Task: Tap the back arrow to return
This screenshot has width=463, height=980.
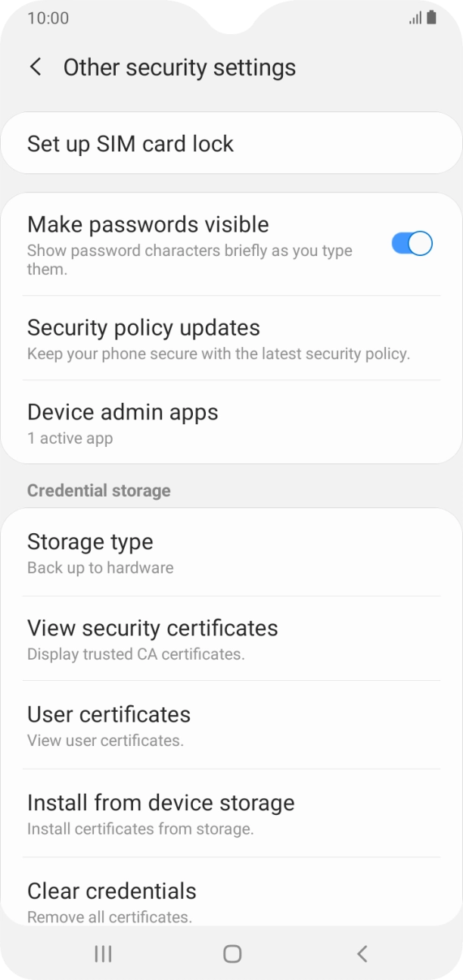Action: (x=35, y=67)
